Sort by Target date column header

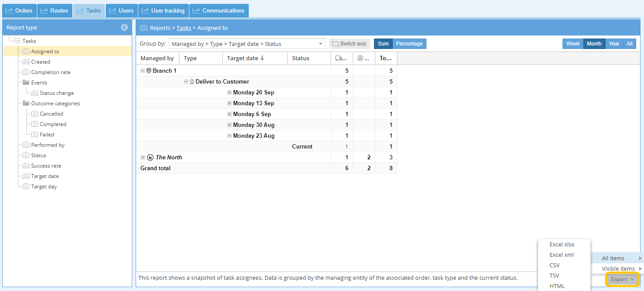point(245,58)
